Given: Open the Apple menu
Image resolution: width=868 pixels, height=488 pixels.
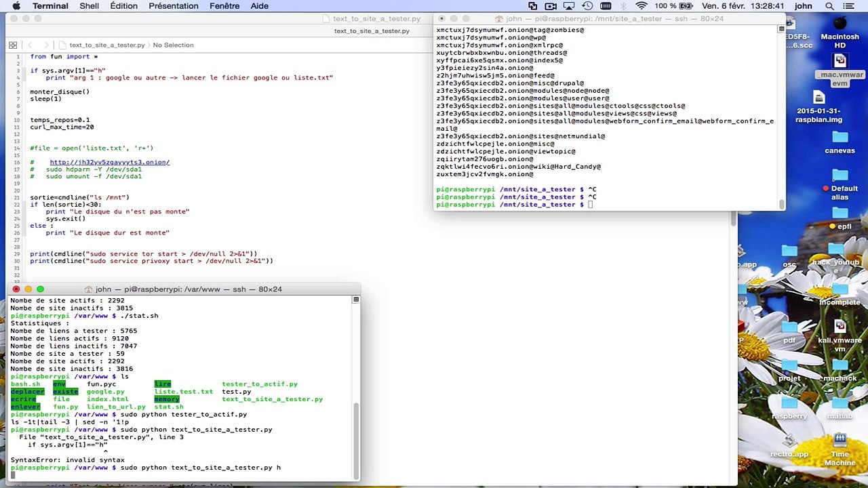Looking at the screenshot, I should 16,6.
